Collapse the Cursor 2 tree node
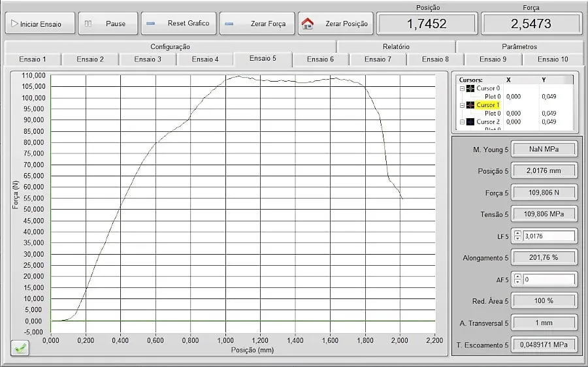Viewport: 588px width, 367px height. pos(462,121)
